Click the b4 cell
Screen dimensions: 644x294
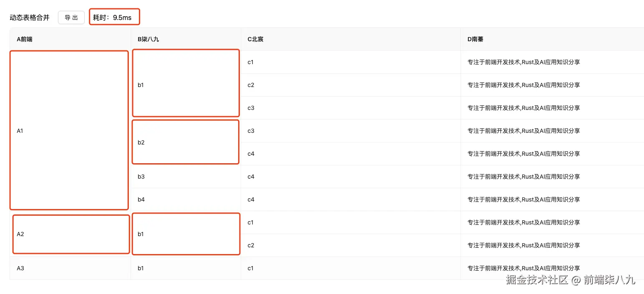tap(141, 199)
